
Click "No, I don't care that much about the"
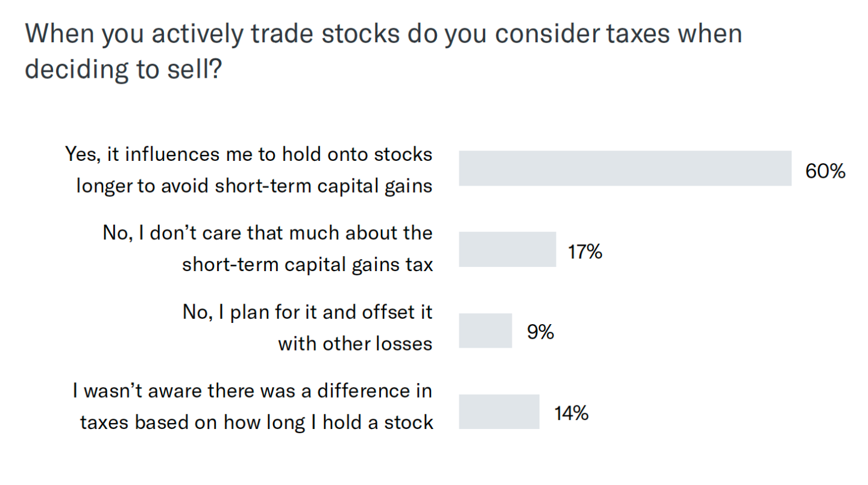[x=268, y=233]
